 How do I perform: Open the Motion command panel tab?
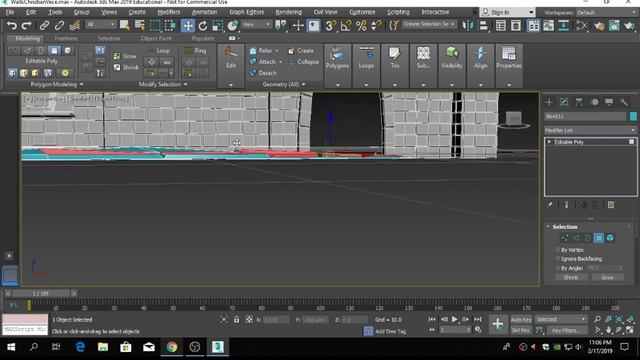pyautogui.click(x=594, y=102)
